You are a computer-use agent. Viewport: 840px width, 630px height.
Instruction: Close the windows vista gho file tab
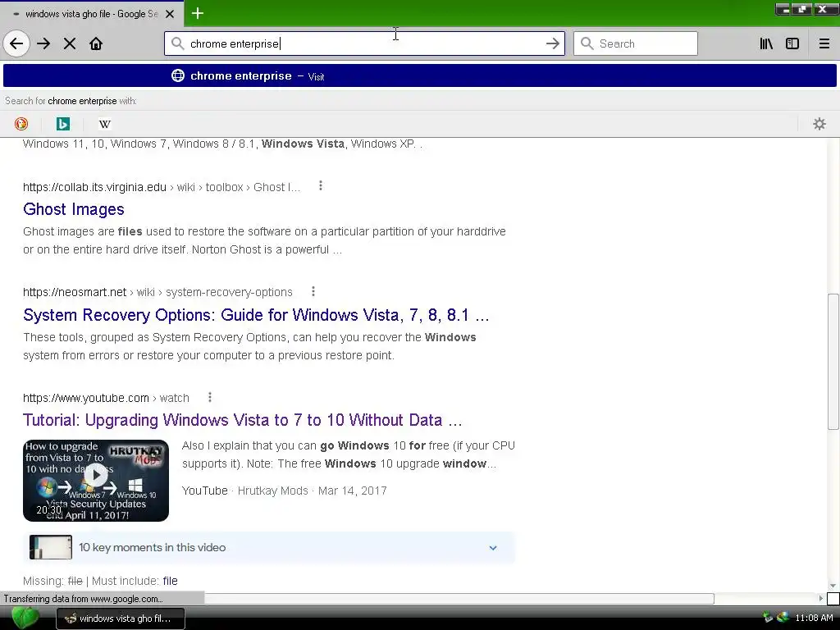pyautogui.click(x=170, y=14)
